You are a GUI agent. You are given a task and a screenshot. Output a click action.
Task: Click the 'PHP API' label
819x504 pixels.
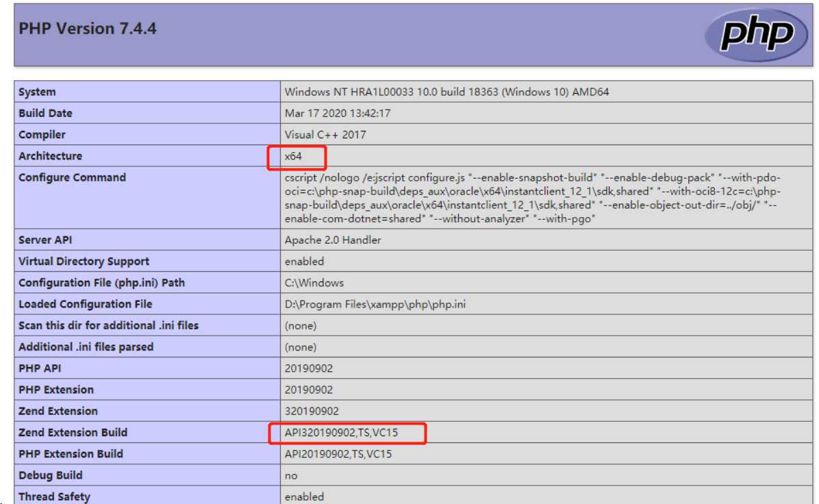[x=40, y=368]
